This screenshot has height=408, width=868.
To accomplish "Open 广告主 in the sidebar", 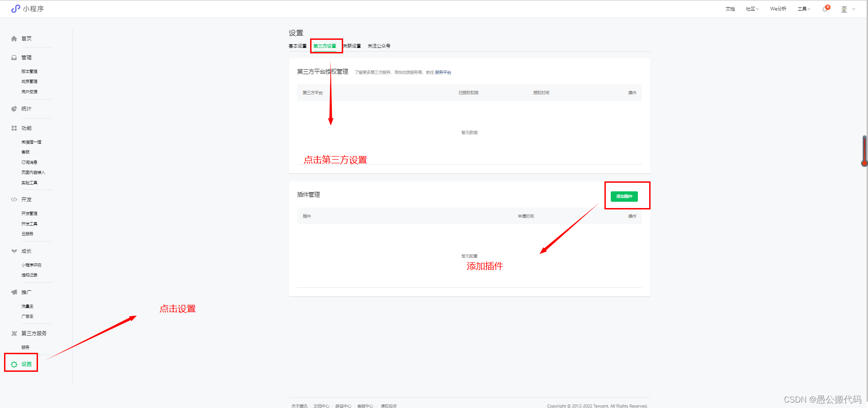I will [27, 317].
